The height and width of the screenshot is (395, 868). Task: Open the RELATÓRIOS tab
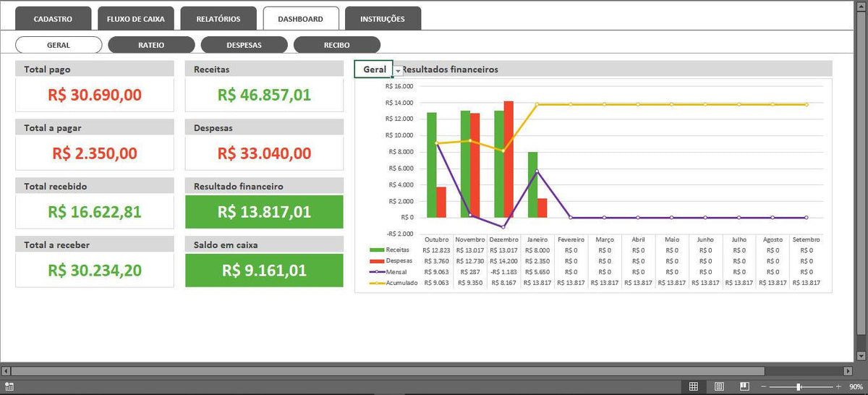point(218,19)
